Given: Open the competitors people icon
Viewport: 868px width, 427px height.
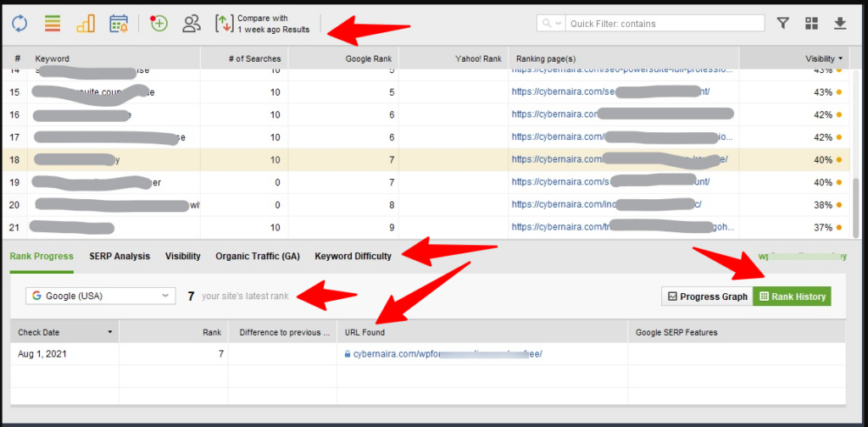Looking at the screenshot, I should pyautogui.click(x=192, y=24).
